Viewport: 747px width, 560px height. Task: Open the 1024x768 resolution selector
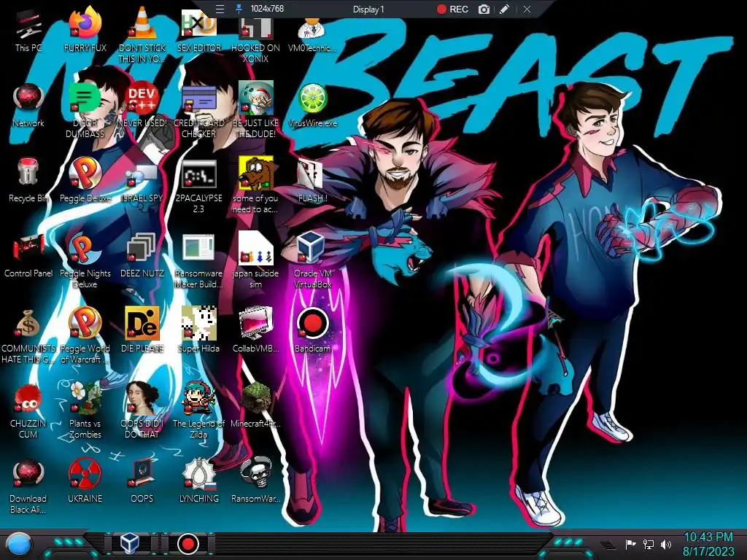click(x=267, y=9)
